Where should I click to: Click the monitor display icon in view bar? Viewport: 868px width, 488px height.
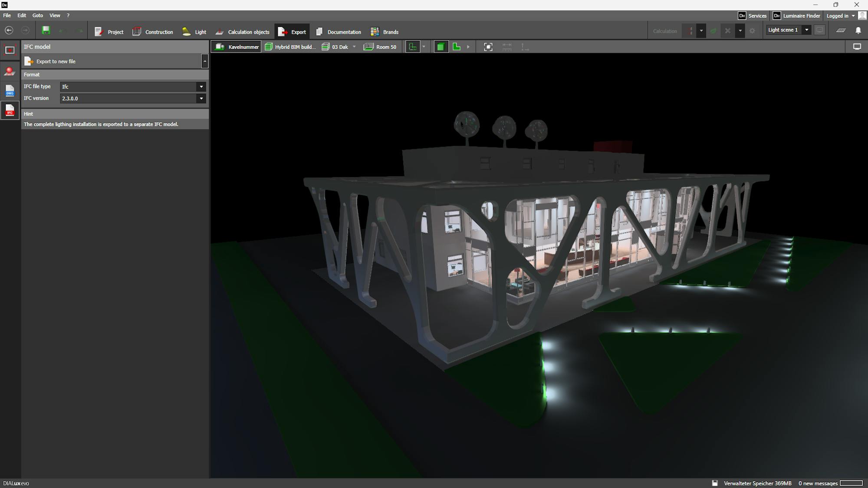[x=857, y=47]
